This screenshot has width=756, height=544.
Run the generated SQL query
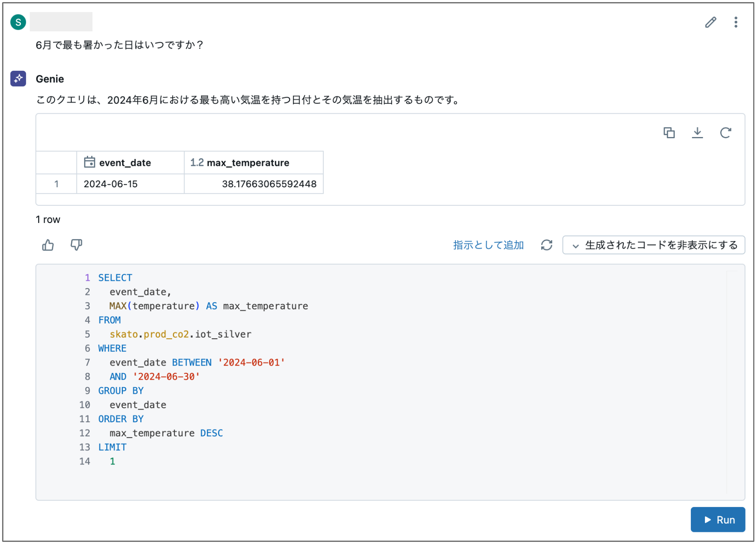(x=718, y=519)
